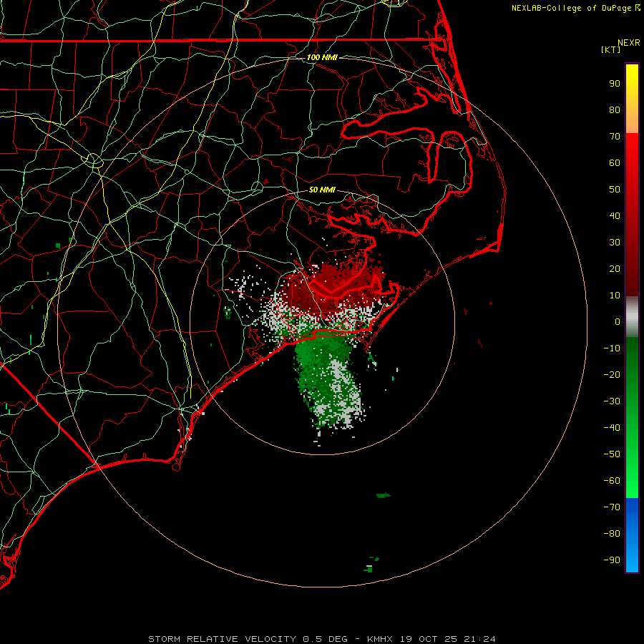Click the -80 scale label

(612, 534)
